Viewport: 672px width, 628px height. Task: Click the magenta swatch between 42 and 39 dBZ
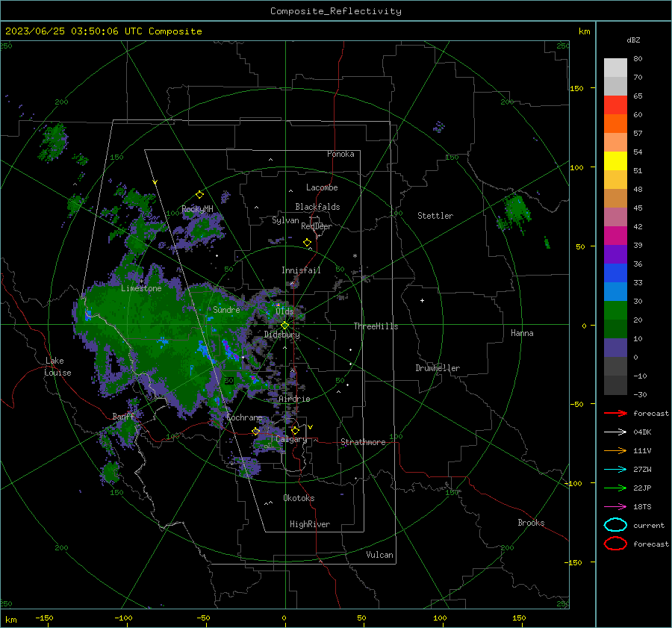coord(615,235)
